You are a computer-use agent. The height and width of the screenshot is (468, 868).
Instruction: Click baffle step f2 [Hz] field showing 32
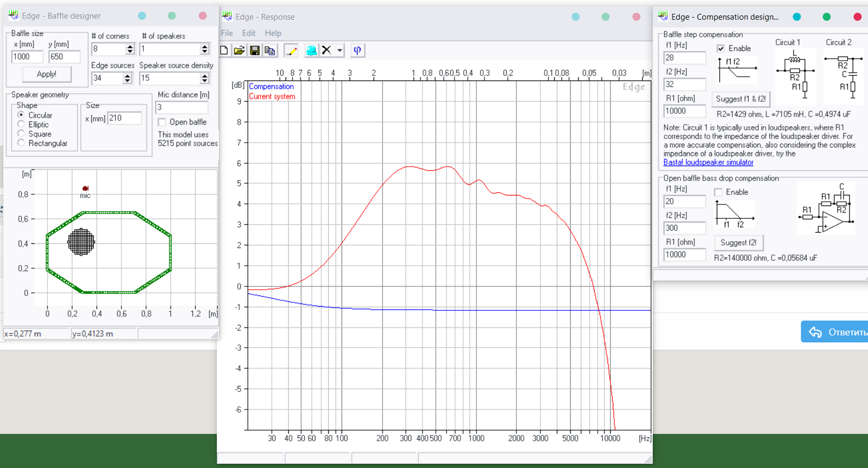click(x=685, y=85)
